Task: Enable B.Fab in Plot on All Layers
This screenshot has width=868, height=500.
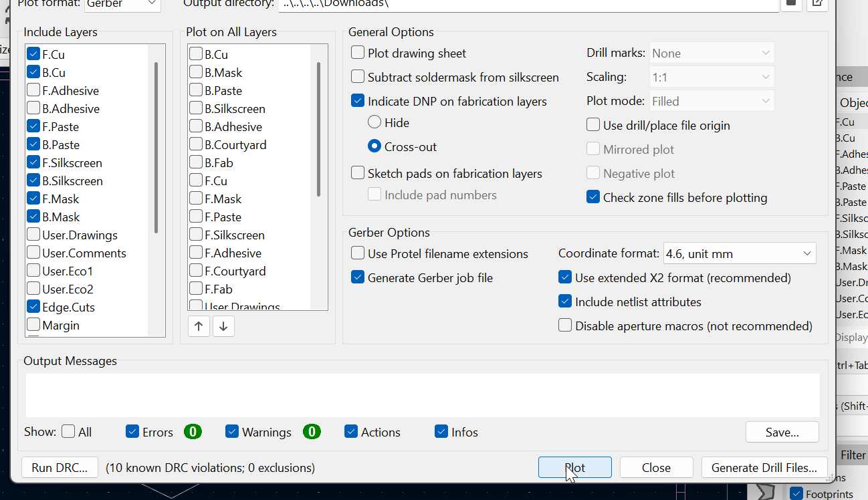Action: [x=196, y=162]
